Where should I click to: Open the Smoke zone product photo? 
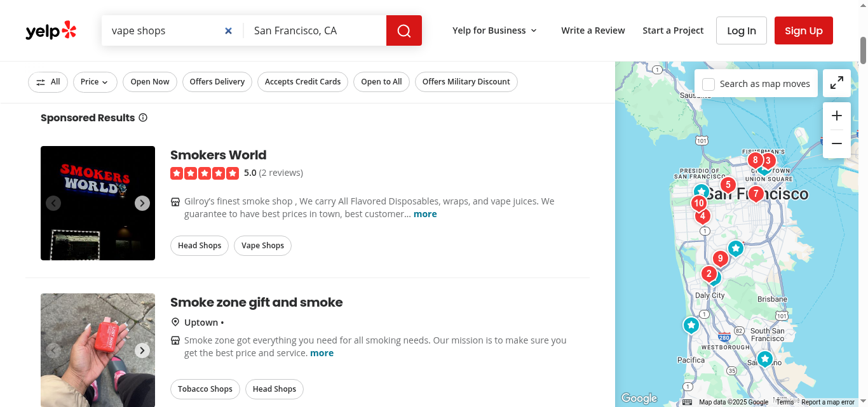click(x=98, y=350)
